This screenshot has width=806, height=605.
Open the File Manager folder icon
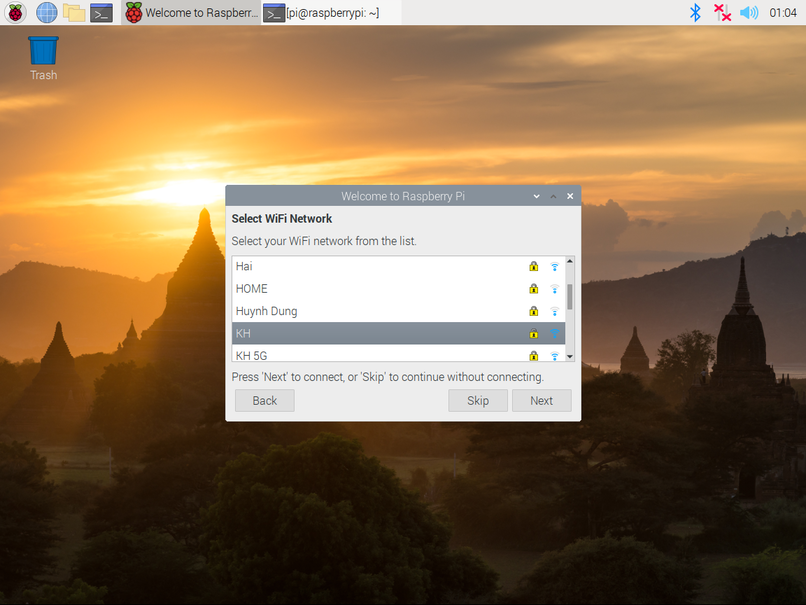[74, 12]
